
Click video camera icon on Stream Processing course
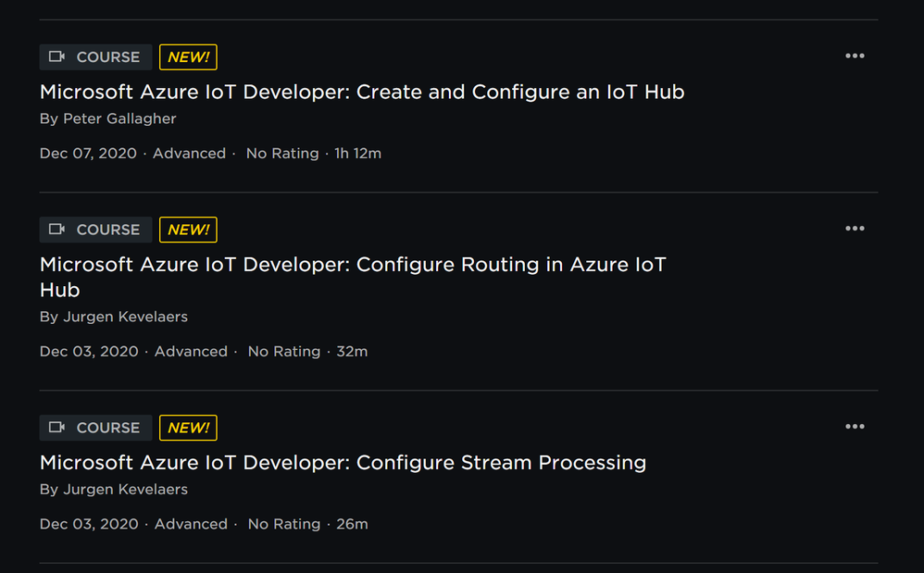57,428
